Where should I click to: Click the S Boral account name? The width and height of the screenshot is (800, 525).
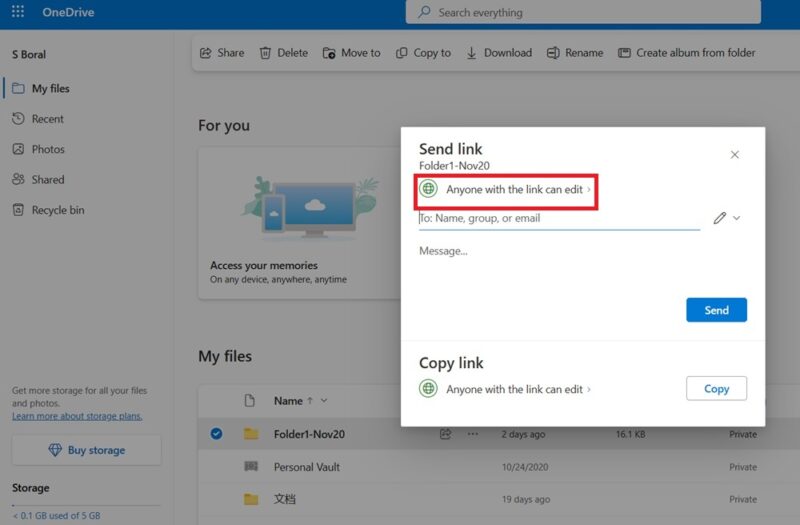[x=29, y=54]
